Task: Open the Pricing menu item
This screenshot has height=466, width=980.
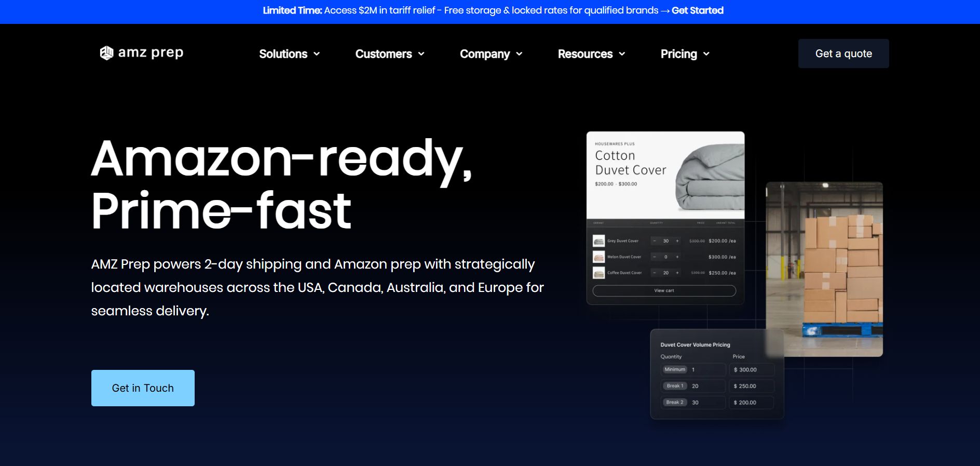Action: pos(678,54)
